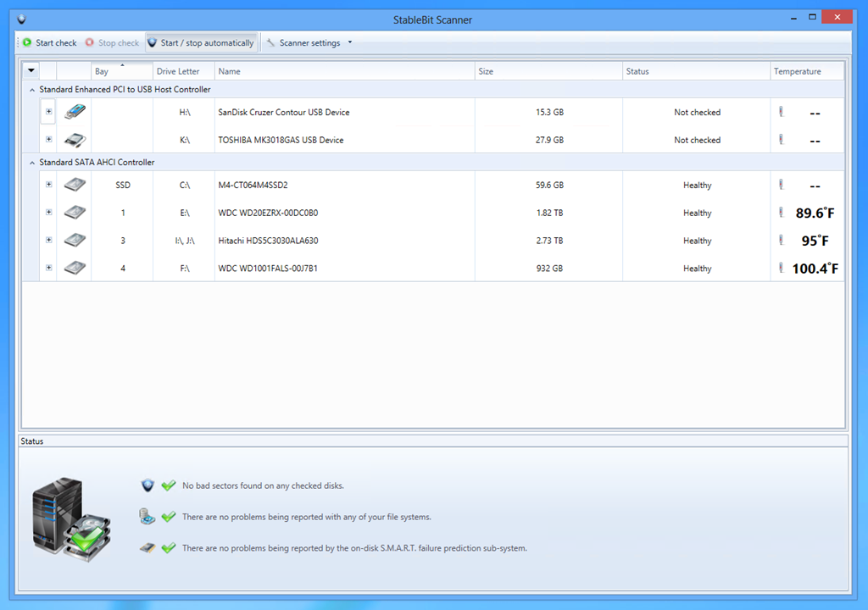Viewport: 868px width, 610px height.
Task: Click the green Start check button
Action: click(x=50, y=42)
